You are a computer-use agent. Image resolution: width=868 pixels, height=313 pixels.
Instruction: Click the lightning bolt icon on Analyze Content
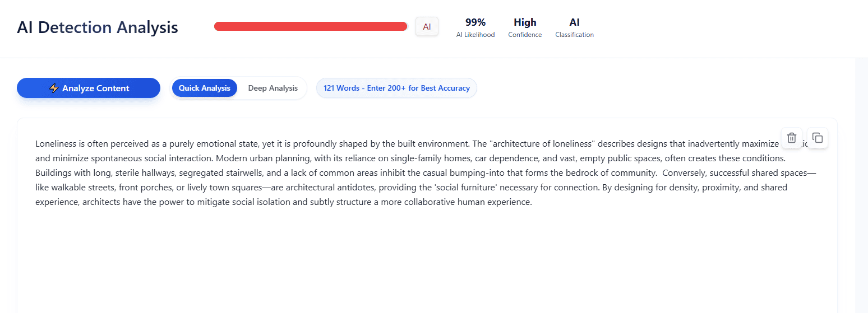pos(54,88)
